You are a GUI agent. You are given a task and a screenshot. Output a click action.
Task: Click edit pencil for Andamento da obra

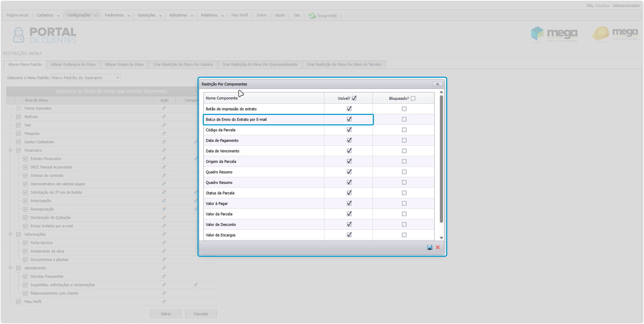click(164, 251)
